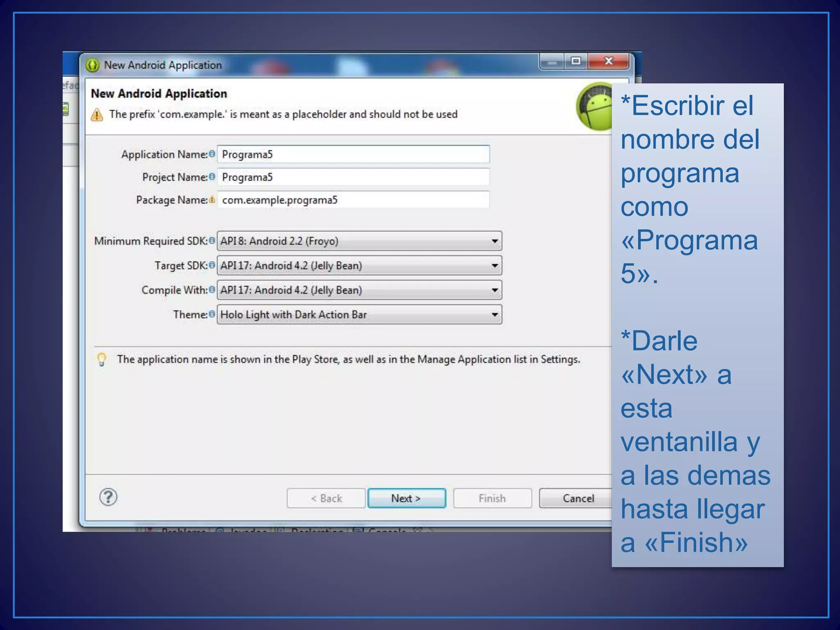Click the Cancel button
This screenshot has width=840, height=630.
click(x=575, y=498)
